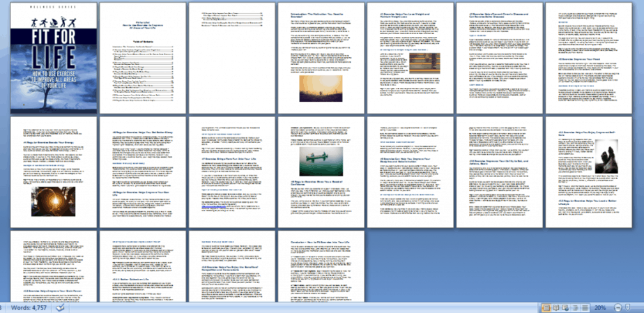Click the zoom out minus button
This screenshot has width=644, height=313.
(618, 307)
